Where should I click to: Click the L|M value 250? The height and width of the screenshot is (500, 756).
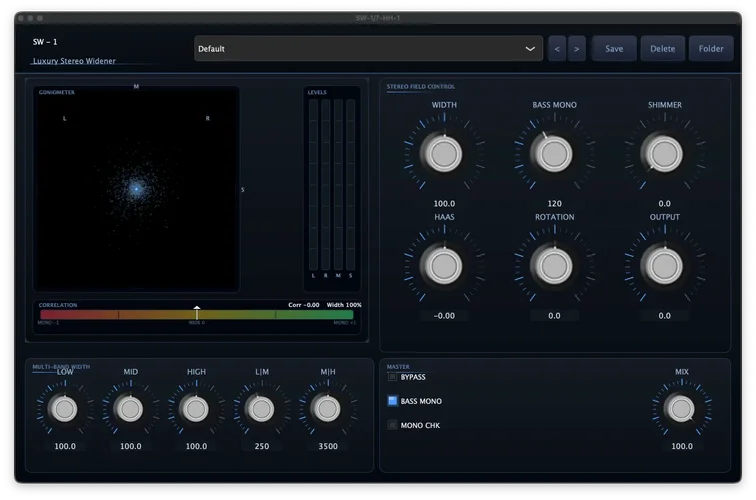[262, 446]
